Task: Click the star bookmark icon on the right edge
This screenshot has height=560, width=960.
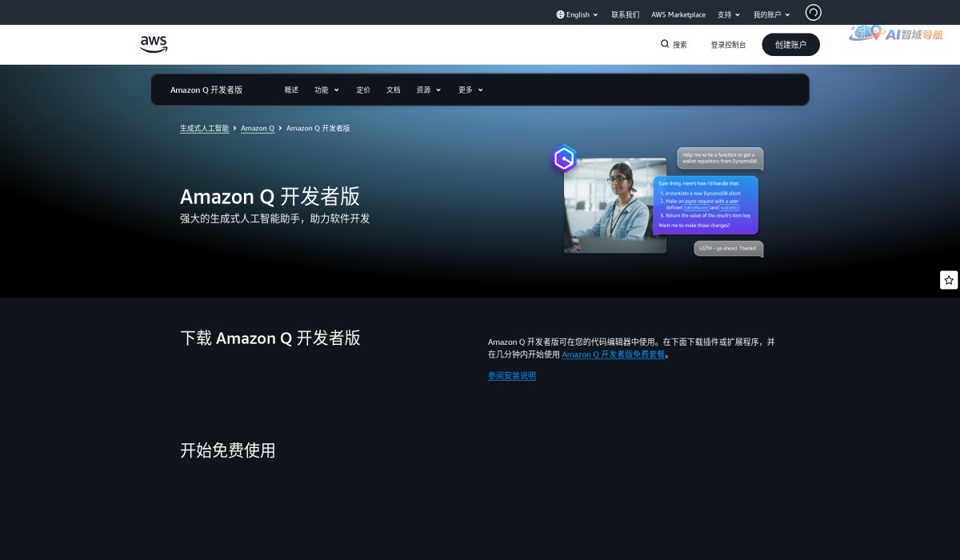Action: (x=948, y=280)
